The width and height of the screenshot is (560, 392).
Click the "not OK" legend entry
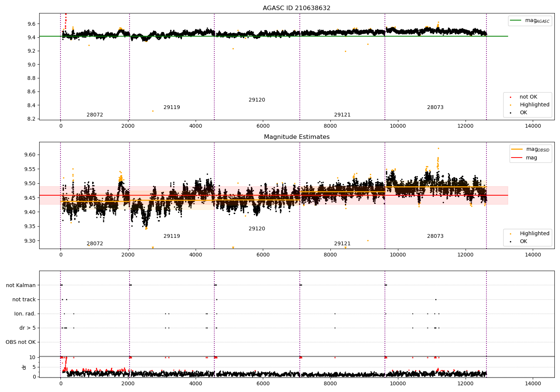(528, 97)
